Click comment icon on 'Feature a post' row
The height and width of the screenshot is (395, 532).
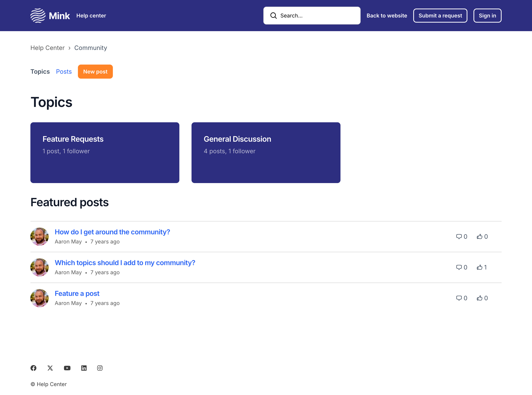(459, 298)
